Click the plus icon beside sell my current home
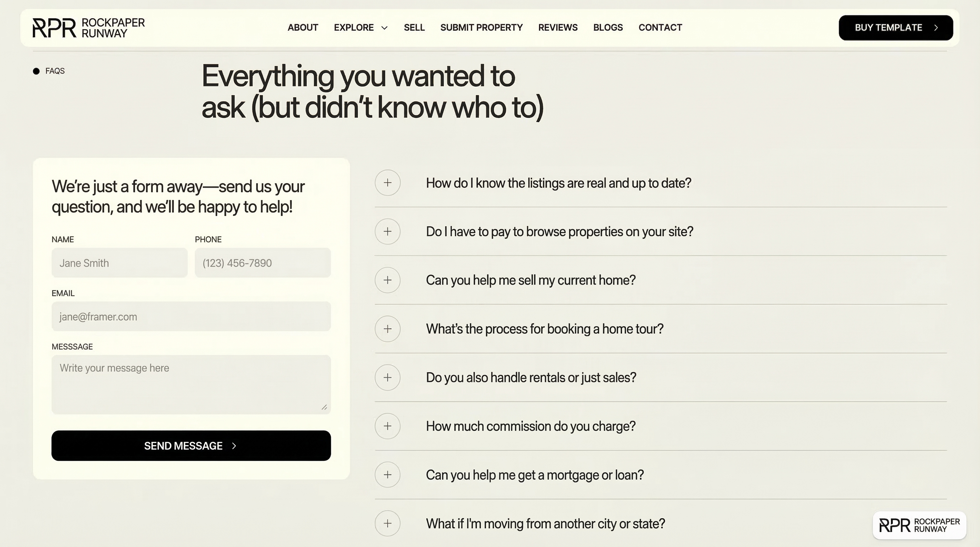Viewport: 980px width, 547px height. pyautogui.click(x=387, y=280)
